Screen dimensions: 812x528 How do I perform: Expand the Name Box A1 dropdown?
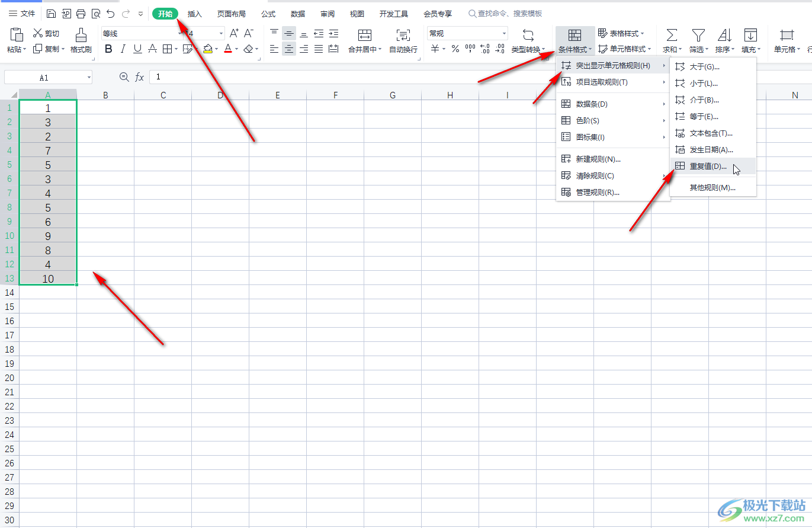(x=88, y=78)
